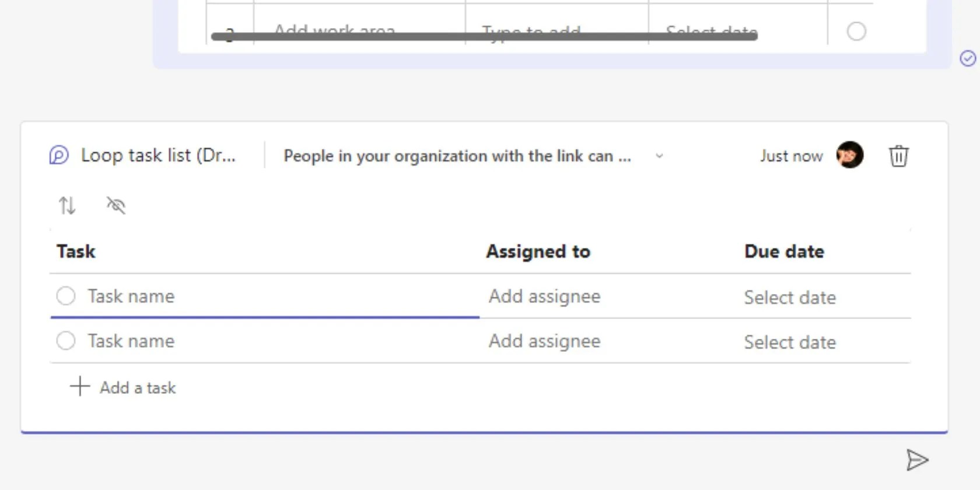This screenshot has height=490, width=980.
Task: Check the Add work area row's completion circle
Action: (856, 32)
